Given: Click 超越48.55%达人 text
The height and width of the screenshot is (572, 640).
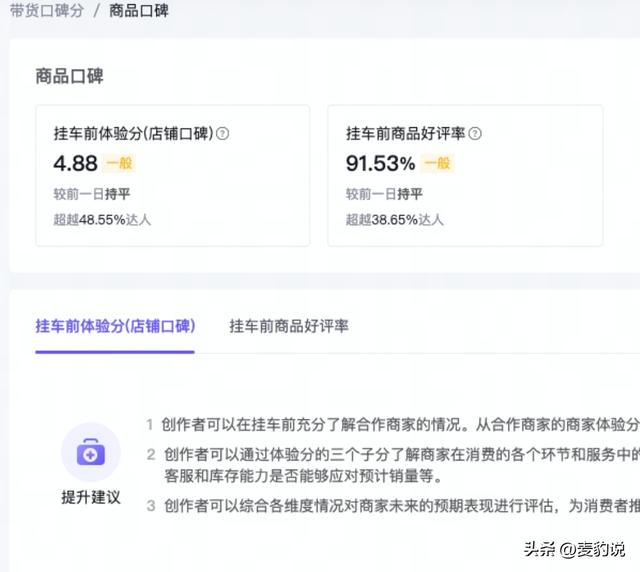Looking at the screenshot, I should coord(102,219).
